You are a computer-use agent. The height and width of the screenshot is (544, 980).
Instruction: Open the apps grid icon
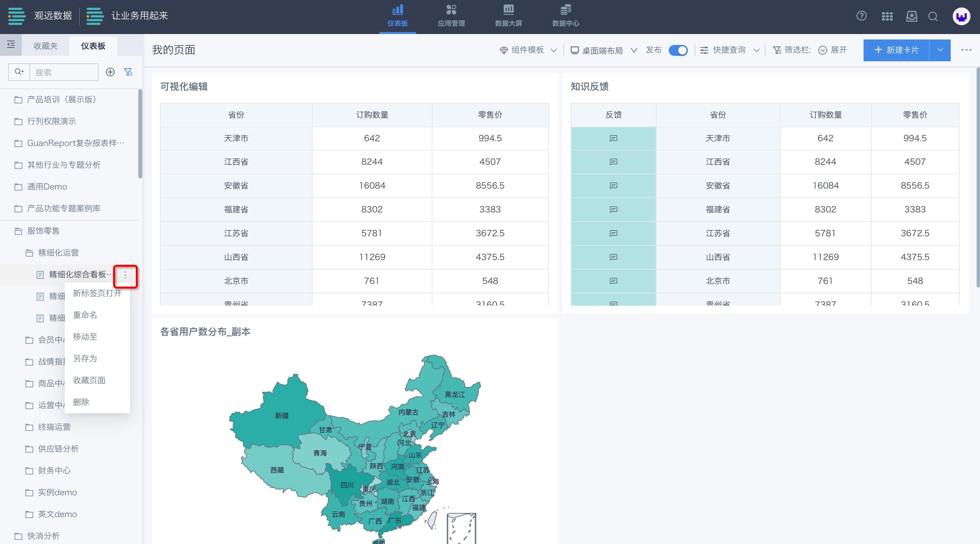(x=887, y=16)
